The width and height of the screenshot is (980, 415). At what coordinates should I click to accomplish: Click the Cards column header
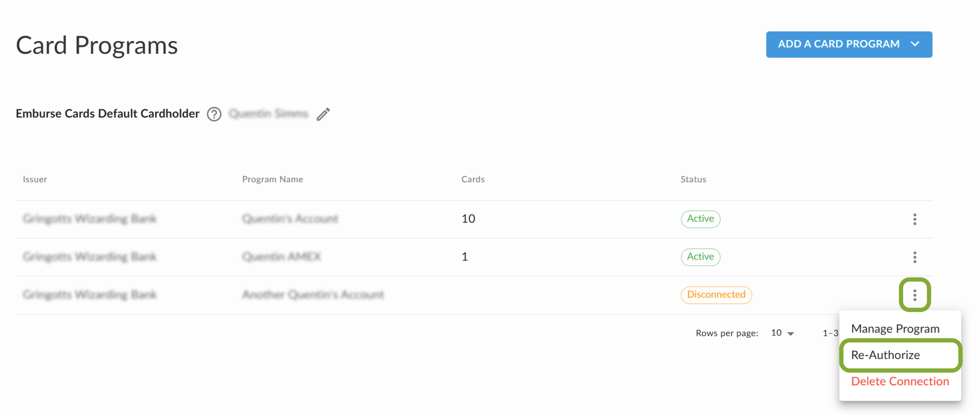click(x=472, y=179)
